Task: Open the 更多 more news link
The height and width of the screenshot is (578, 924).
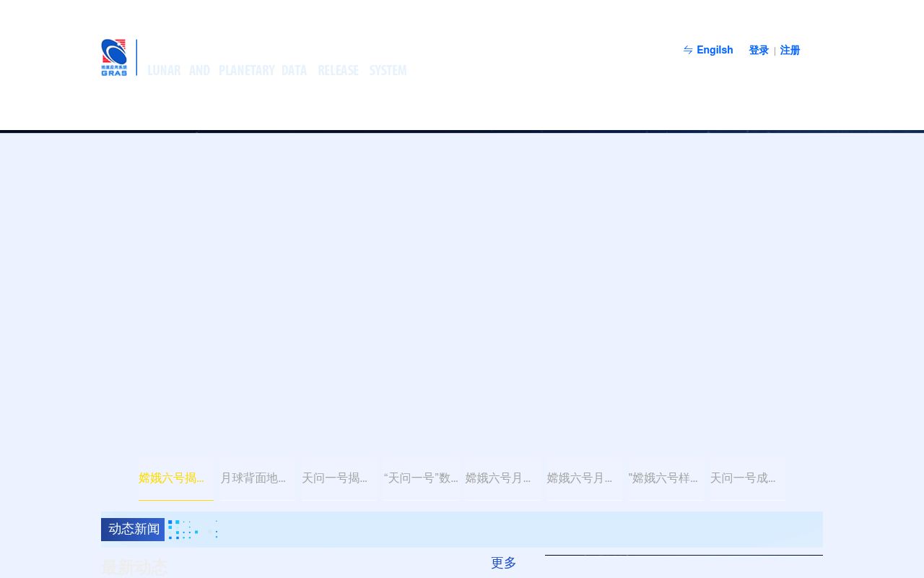Action: pyautogui.click(x=504, y=564)
